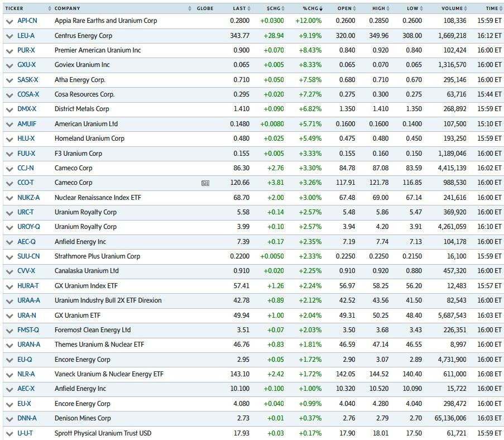Expand the UROY-Q row chevron
Viewport: 504px width, 440px height.
9,228
